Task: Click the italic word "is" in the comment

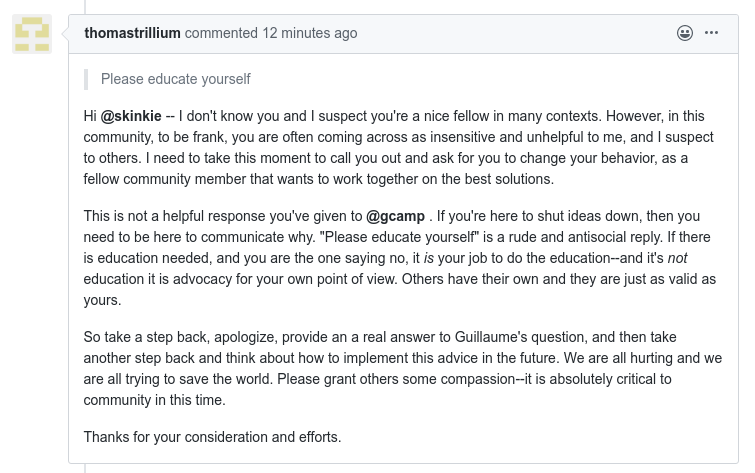Action: 429,258
